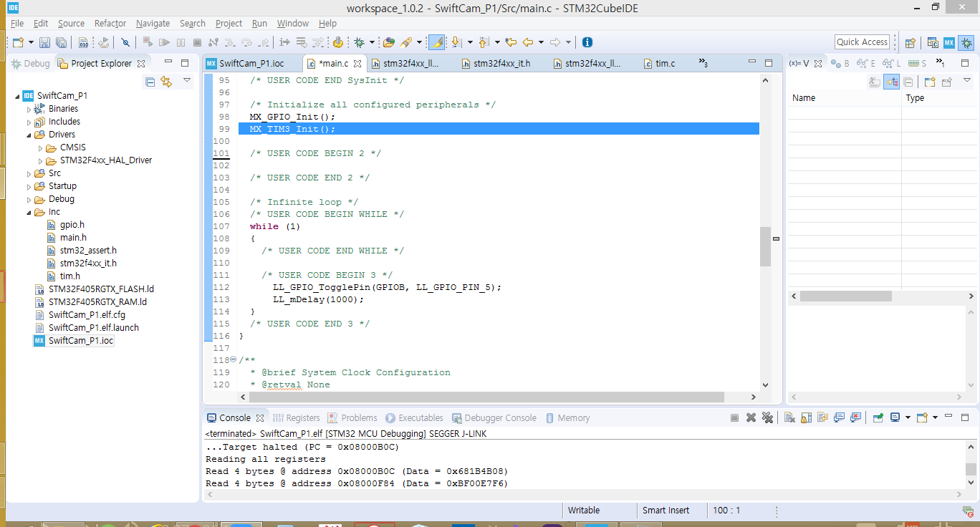The image size is (980, 527).
Task: Click the New file toolbar icon
Action: click(x=19, y=43)
